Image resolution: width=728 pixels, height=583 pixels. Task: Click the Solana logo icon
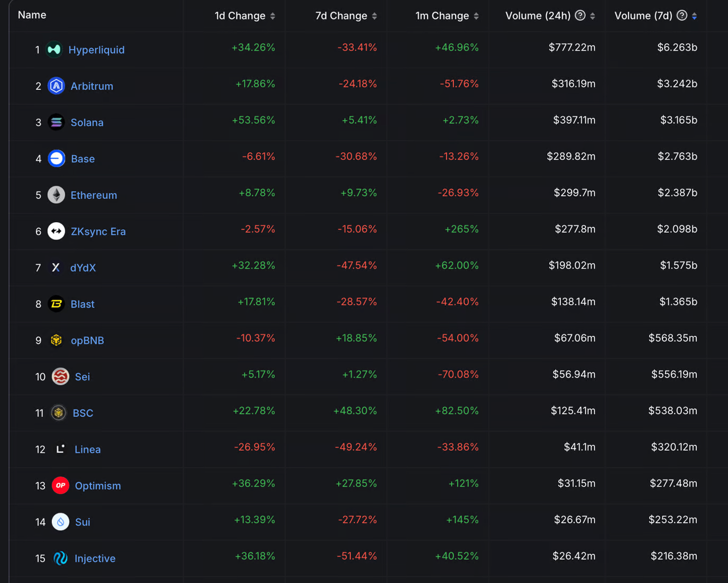[x=56, y=122]
